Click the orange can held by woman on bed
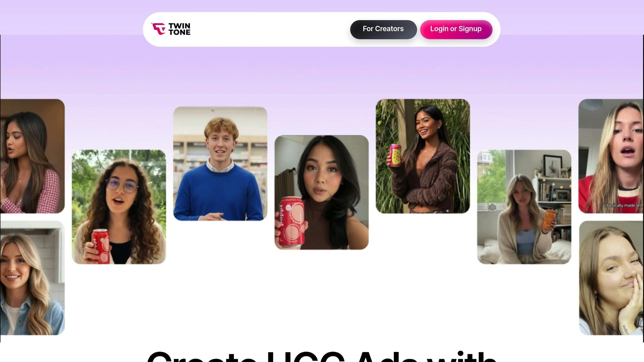The height and width of the screenshot is (362, 644). click(549, 219)
